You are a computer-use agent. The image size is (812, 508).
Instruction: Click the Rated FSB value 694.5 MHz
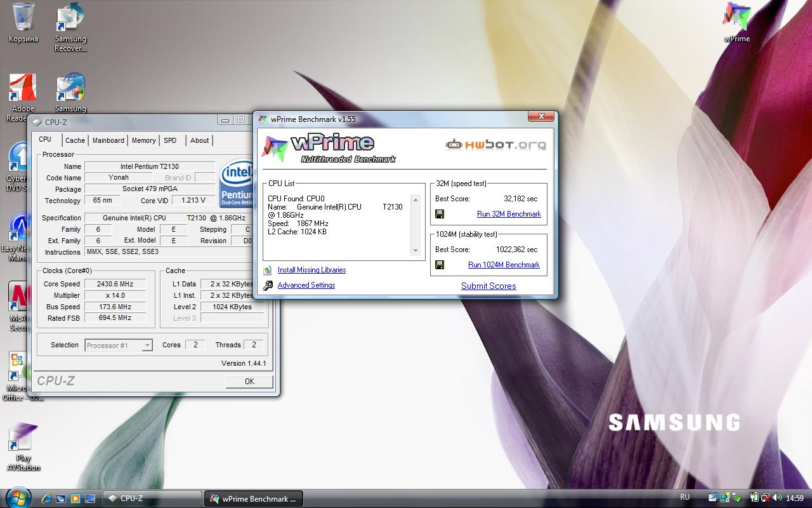pyautogui.click(x=115, y=317)
